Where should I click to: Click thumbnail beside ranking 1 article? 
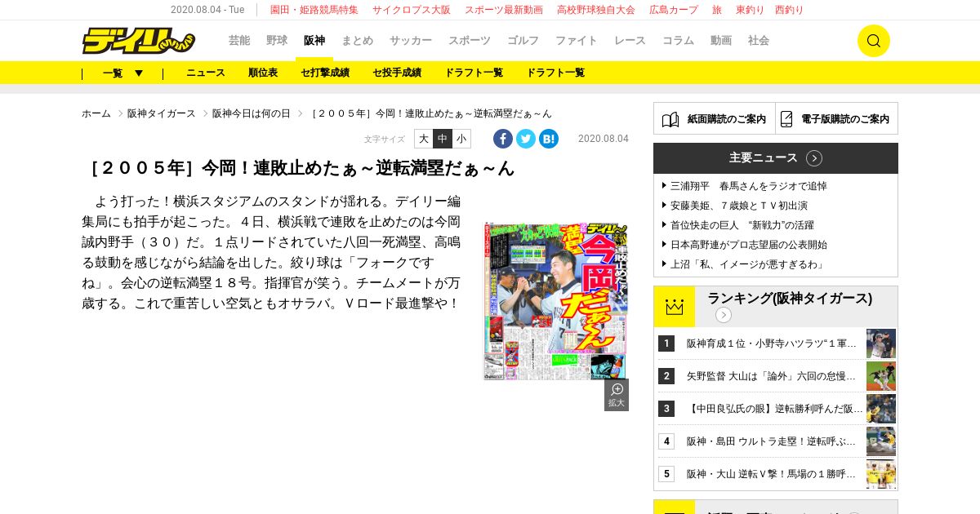[x=881, y=343]
